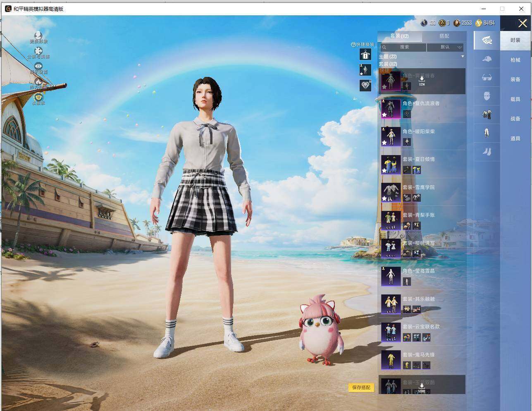Image resolution: width=532 pixels, height=411 pixels.
Task: Select the 角色-复仇流浪者 outfit thumbnail
Action: [x=391, y=109]
